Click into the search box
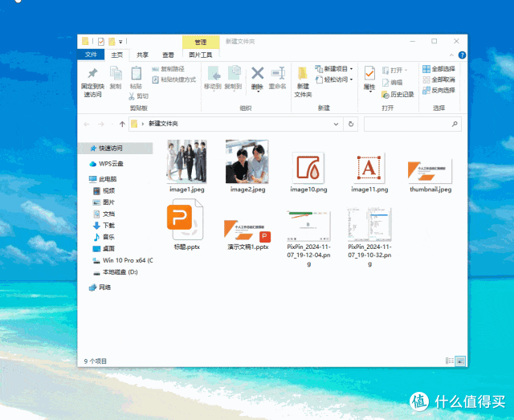The height and width of the screenshot is (420, 514). point(412,124)
